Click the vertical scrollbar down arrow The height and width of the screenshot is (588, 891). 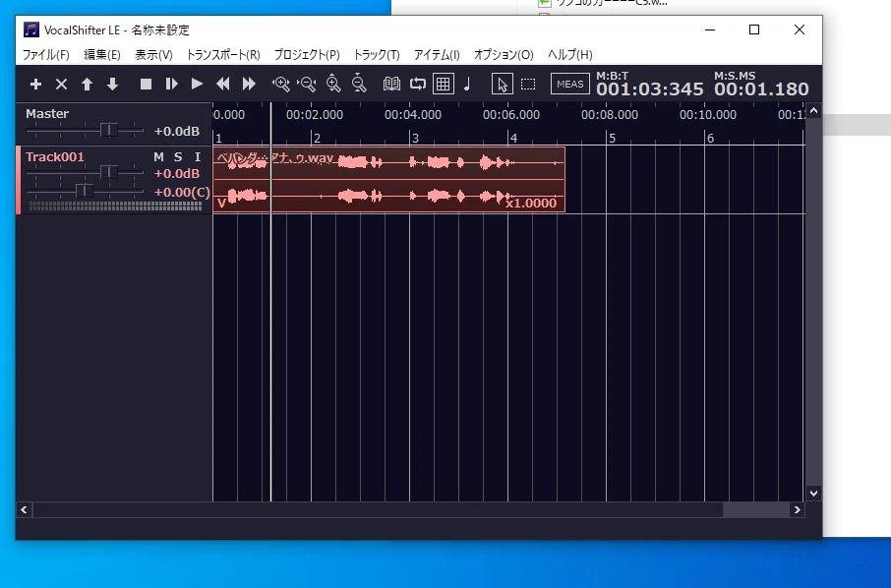(813, 494)
